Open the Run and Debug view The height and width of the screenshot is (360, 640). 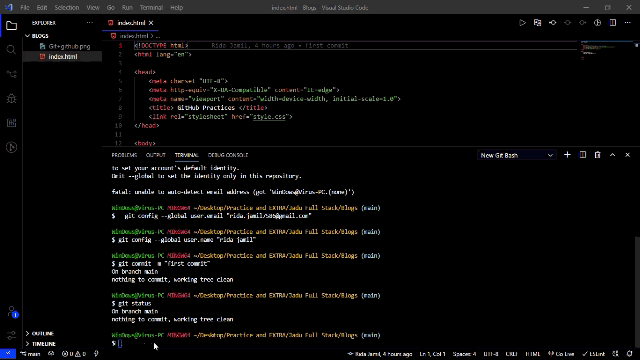pos(11,99)
